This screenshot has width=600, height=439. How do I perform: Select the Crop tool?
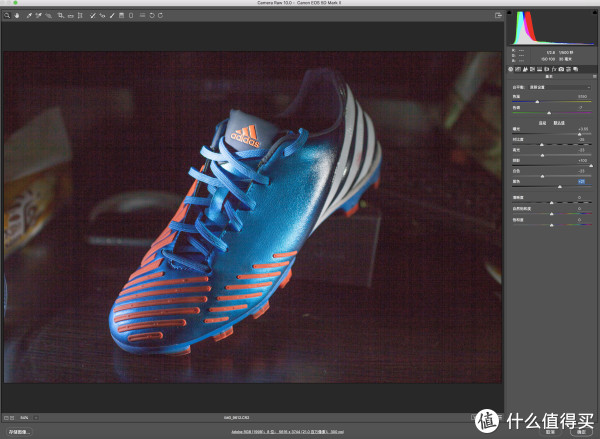click(x=60, y=15)
